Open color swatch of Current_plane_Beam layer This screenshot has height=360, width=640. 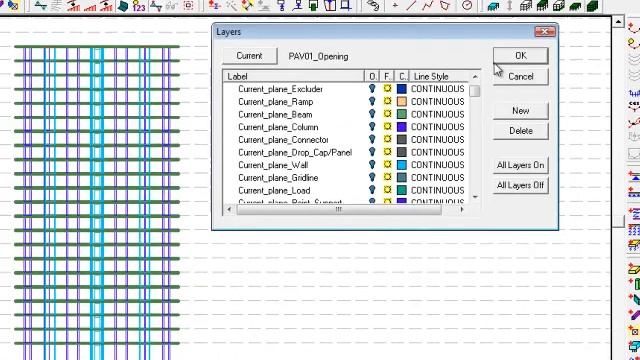(402, 114)
